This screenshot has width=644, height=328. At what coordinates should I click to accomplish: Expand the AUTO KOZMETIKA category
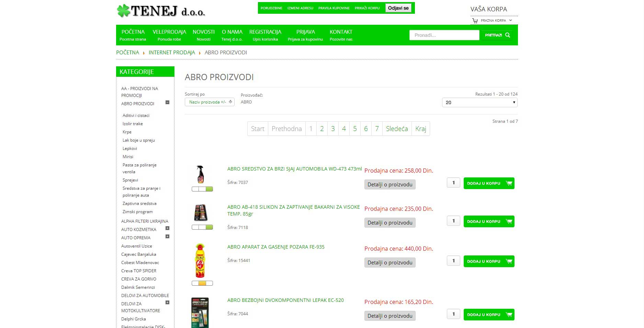[167, 228]
